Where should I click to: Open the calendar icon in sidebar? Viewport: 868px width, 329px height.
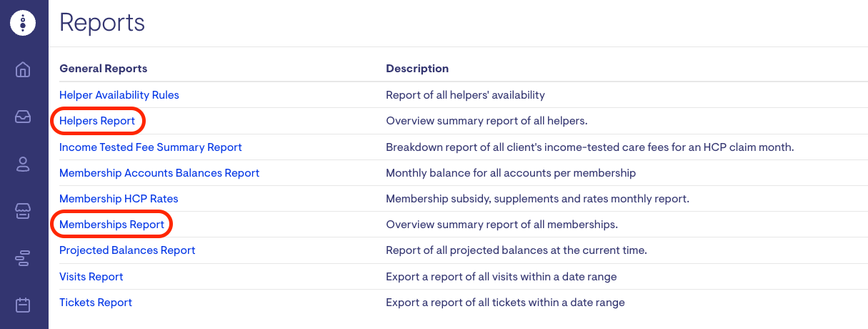[23, 305]
